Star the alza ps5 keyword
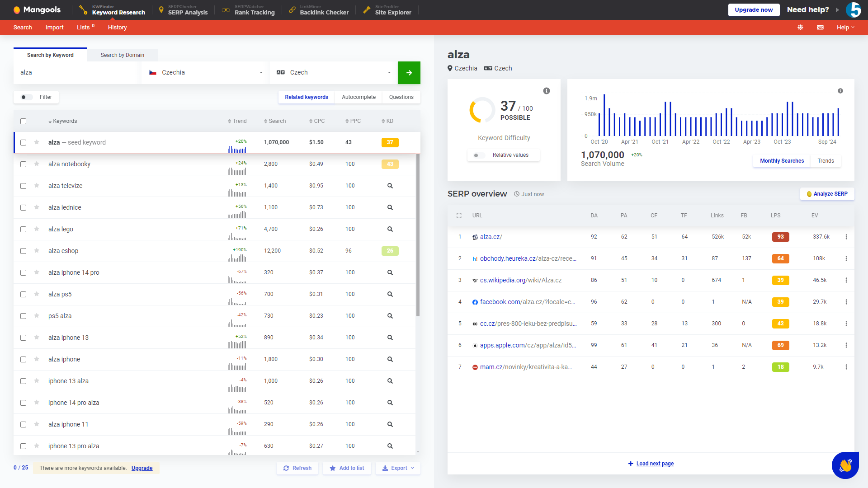The width and height of the screenshot is (868, 488). pos(37,294)
